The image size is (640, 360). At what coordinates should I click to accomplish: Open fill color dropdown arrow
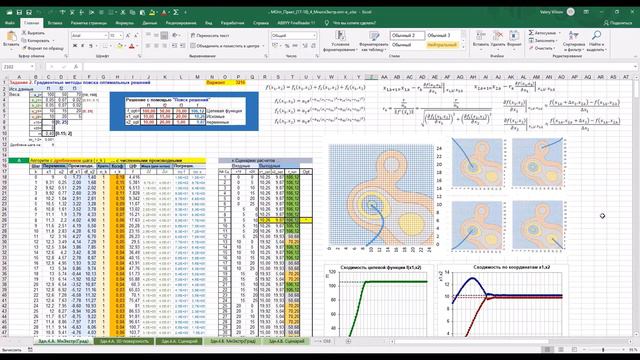click(x=125, y=46)
